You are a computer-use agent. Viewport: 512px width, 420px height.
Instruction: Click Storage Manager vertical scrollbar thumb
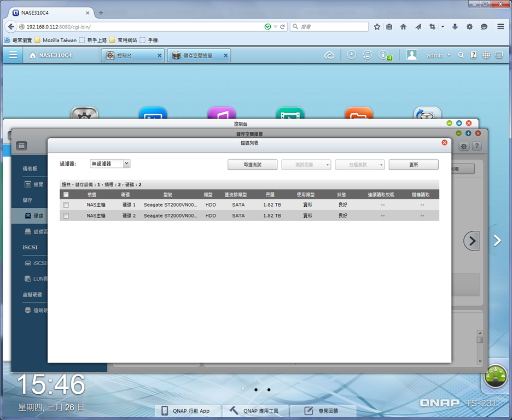pos(480,340)
